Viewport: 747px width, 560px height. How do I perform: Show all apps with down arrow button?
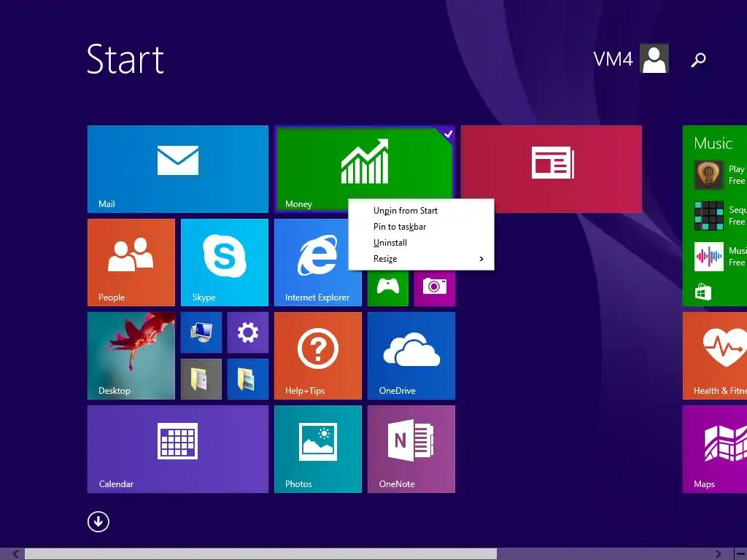[98, 521]
